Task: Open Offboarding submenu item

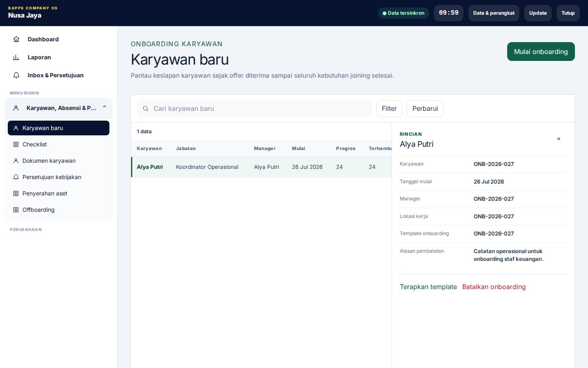Action: coord(58,210)
